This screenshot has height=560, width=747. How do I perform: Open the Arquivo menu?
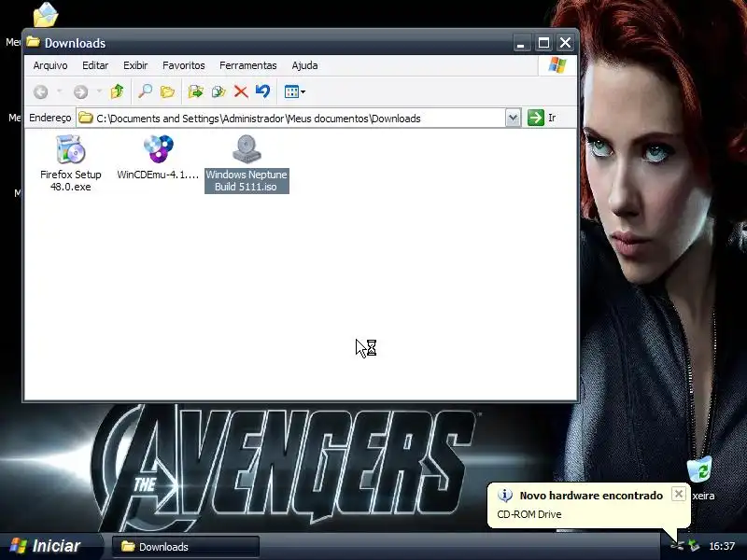(x=50, y=65)
